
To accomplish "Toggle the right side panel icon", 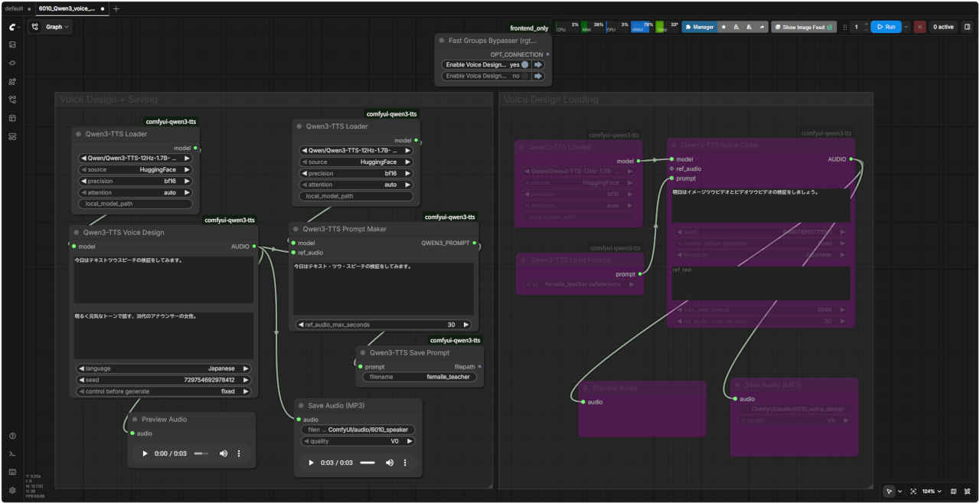I will [967, 27].
